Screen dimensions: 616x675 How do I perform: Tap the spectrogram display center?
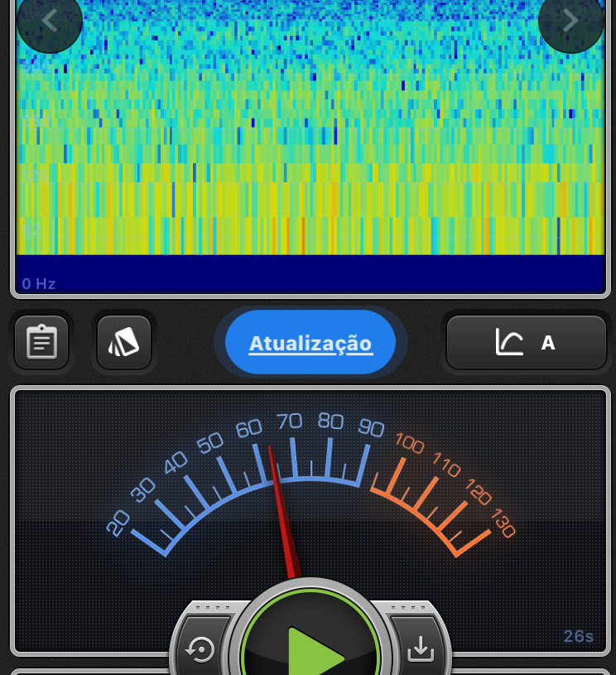click(x=310, y=133)
